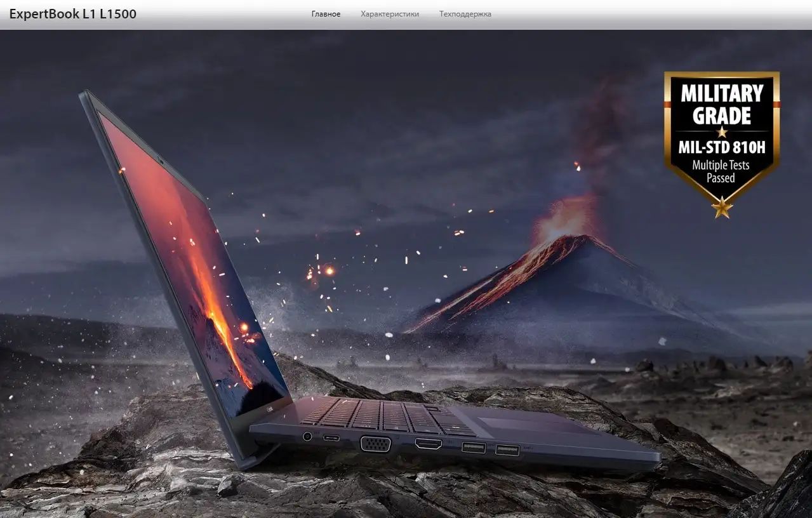Click the MIL-STD 810H text on the badge

(722, 148)
